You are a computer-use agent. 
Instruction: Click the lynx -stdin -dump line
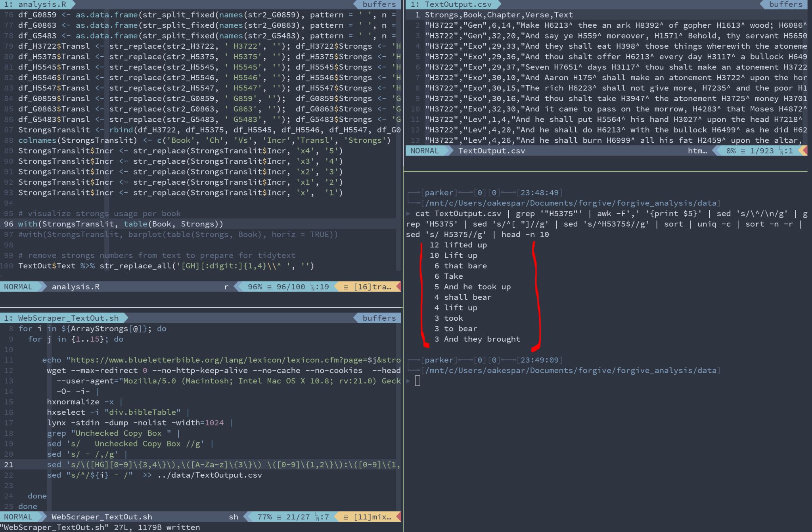pyautogui.click(x=140, y=423)
